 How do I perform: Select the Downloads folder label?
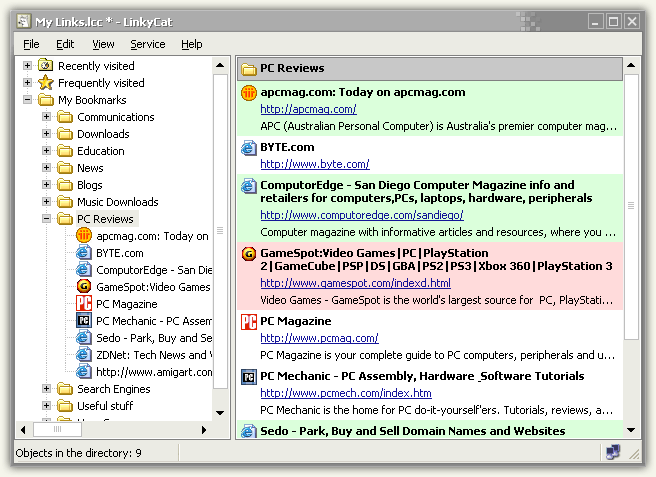103,134
